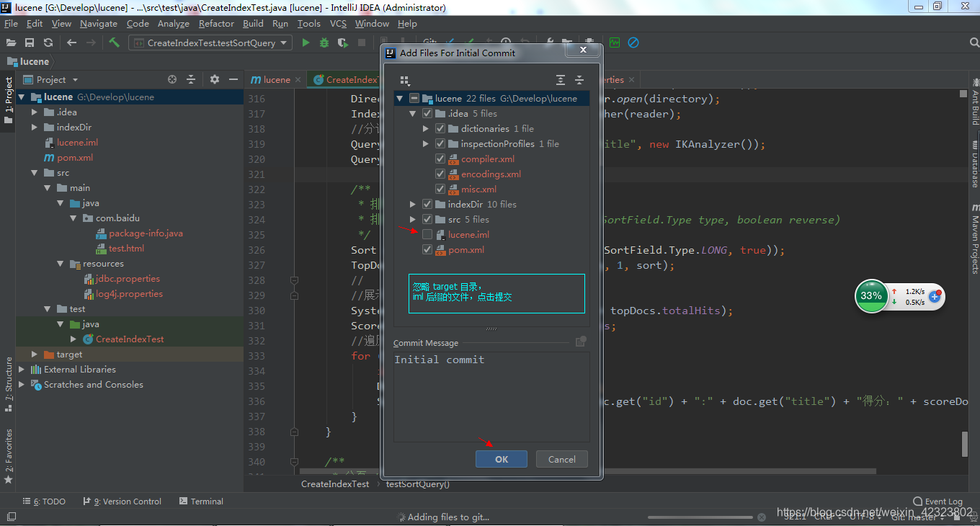Expand External Libraries in Project tree
Image resolution: width=980 pixels, height=526 pixels.
[x=22, y=369]
